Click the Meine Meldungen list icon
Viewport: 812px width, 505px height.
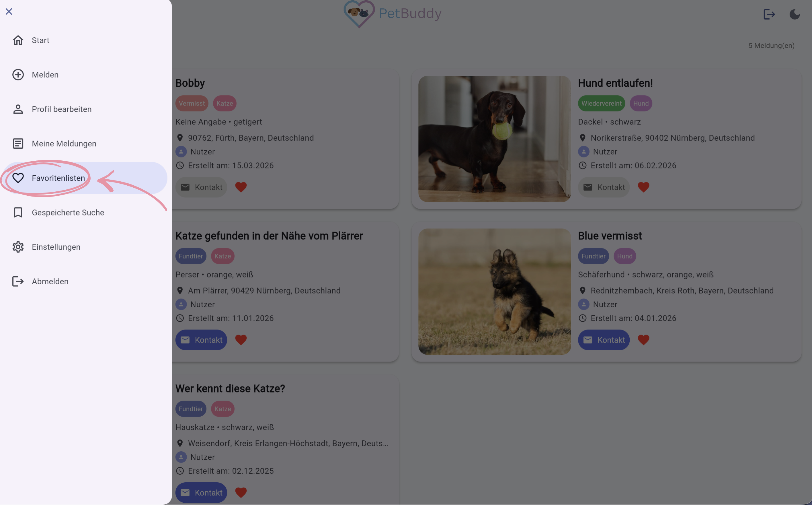pyautogui.click(x=18, y=144)
